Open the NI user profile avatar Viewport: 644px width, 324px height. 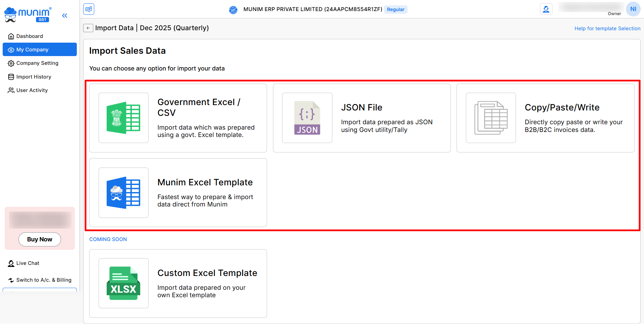click(x=633, y=9)
